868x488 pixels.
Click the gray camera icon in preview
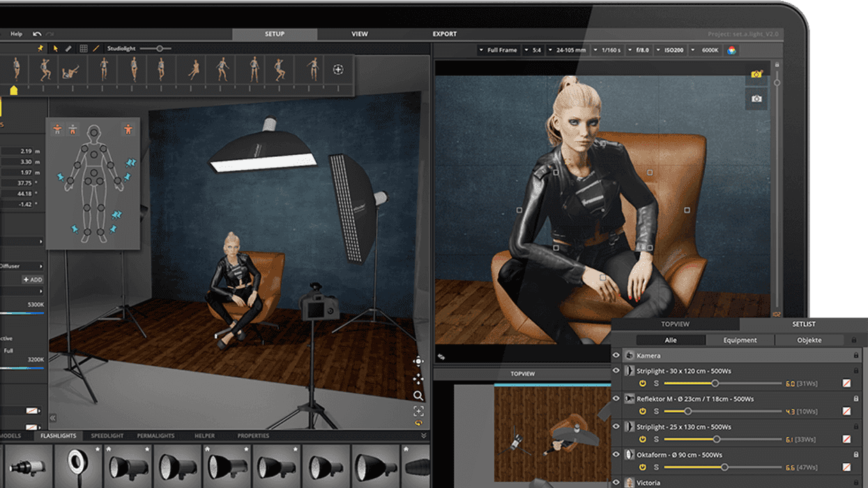pyautogui.click(x=756, y=99)
